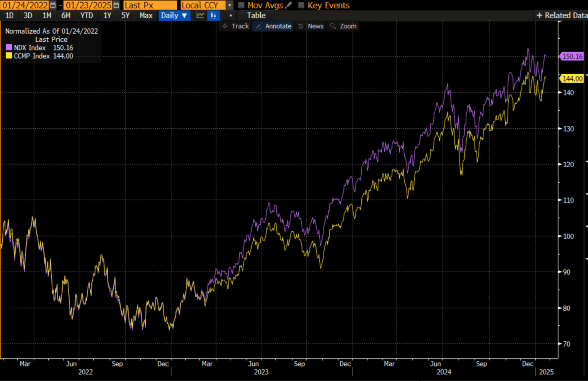Switch range to YTD
This screenshot has width=588, height=381.
click(87, 16)
